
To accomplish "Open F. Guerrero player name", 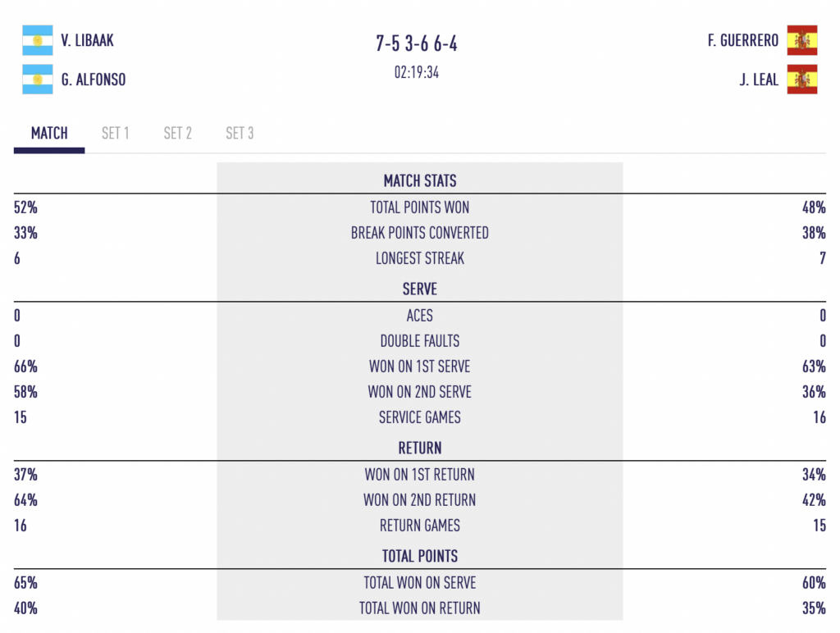I will 743,41.
